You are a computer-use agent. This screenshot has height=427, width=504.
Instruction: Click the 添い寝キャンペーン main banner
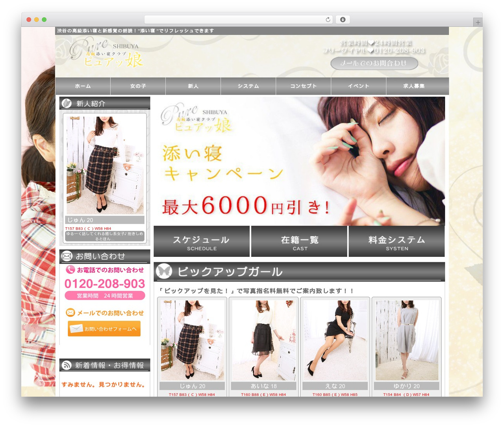pyautogui.click(x=299, y=161)
